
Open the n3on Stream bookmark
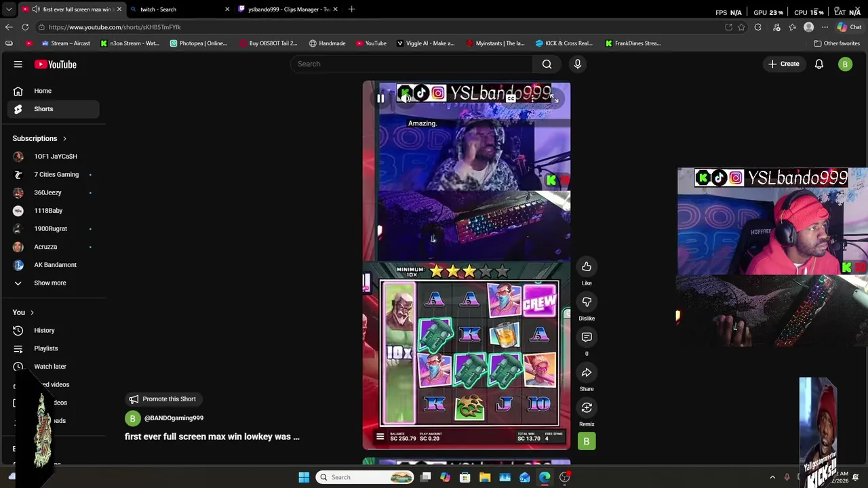click(x=130, y=43)
